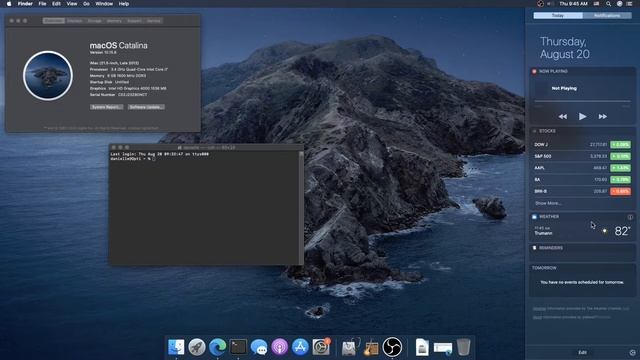Toggle the DOW J change badge

tap(620, 144)
